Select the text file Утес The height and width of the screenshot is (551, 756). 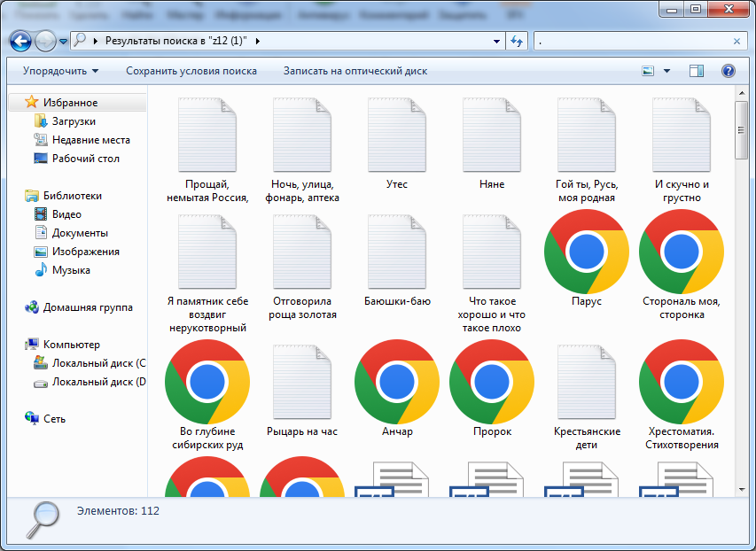pyautogui.click(x=397, y=144)
